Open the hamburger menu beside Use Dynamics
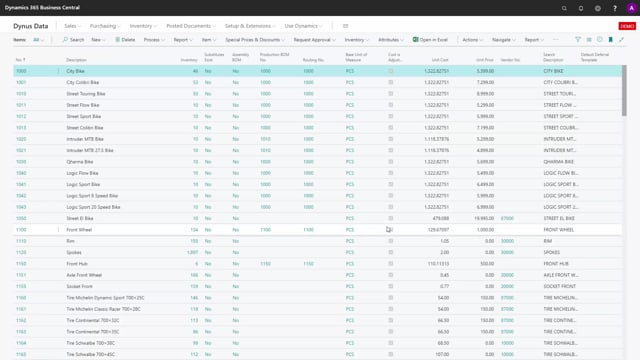Screen dimensions: 640x360 click(x=346, y=26)
